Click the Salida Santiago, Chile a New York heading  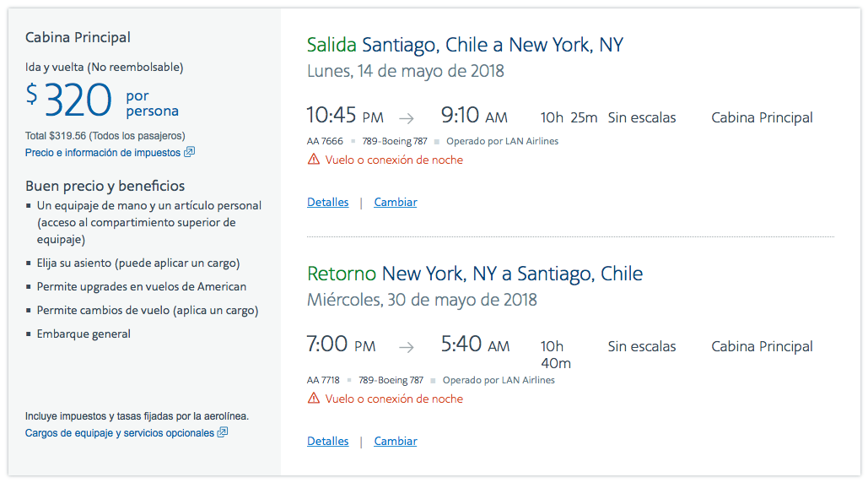click(465, 45)
